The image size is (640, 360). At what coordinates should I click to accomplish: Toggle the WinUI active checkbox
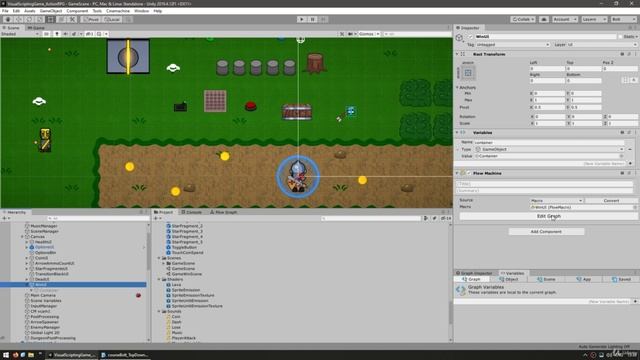coord(471,37)
